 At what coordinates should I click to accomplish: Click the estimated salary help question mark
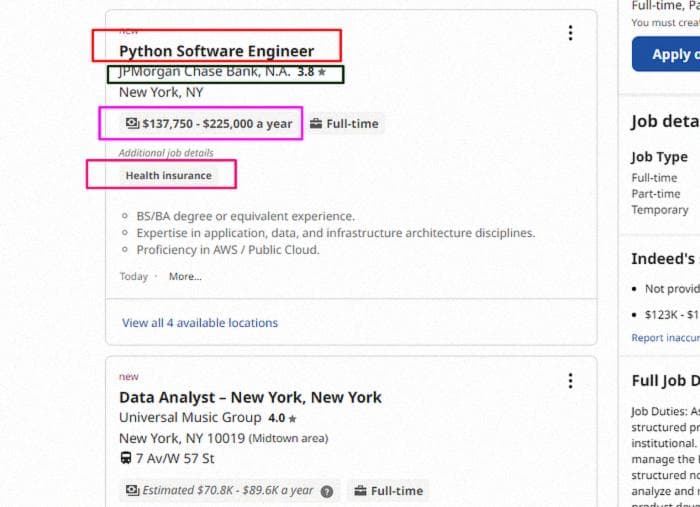tap(327, 491)
